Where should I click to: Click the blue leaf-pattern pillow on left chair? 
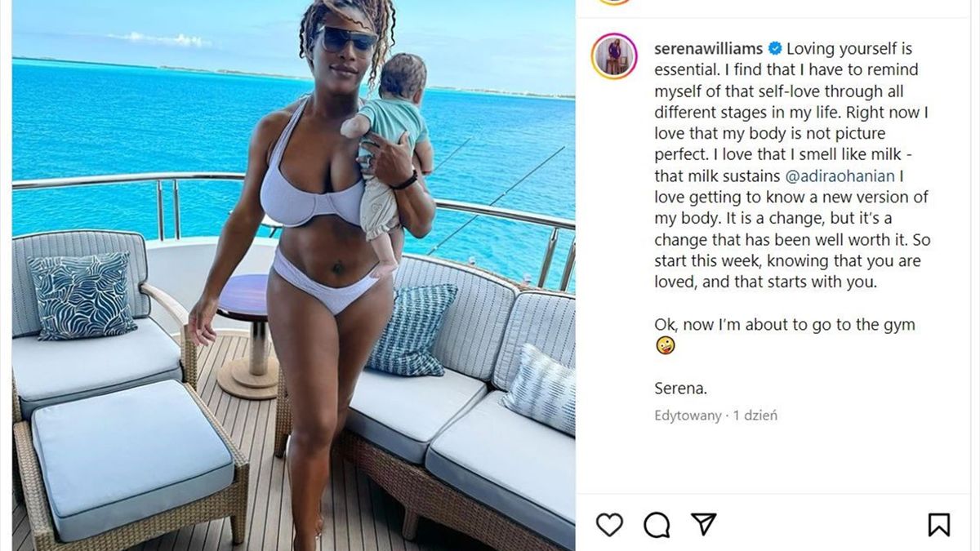tap(81, 295)
